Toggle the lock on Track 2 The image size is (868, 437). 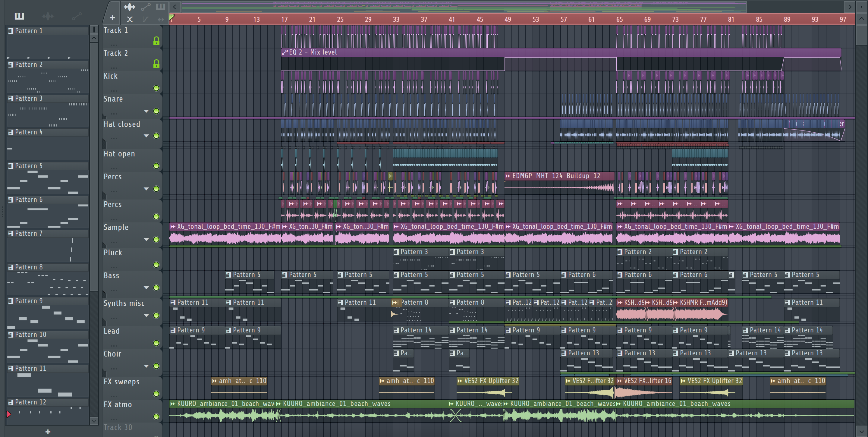pyautogui.click(x=156, y=64)
